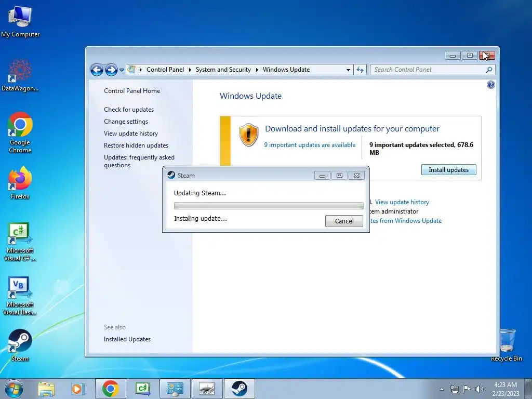This screenshot has height=399, width=532.
Task: Click the Control Panel address bar icon
Action: [131, 70]
